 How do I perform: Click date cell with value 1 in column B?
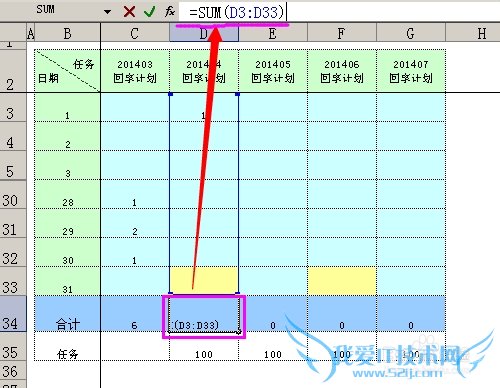pyautogui.click(x=68, y=107)
